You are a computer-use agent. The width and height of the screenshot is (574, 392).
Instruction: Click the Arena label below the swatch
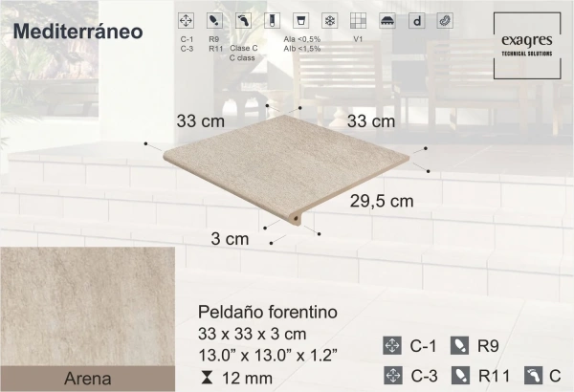pos(87,378)
